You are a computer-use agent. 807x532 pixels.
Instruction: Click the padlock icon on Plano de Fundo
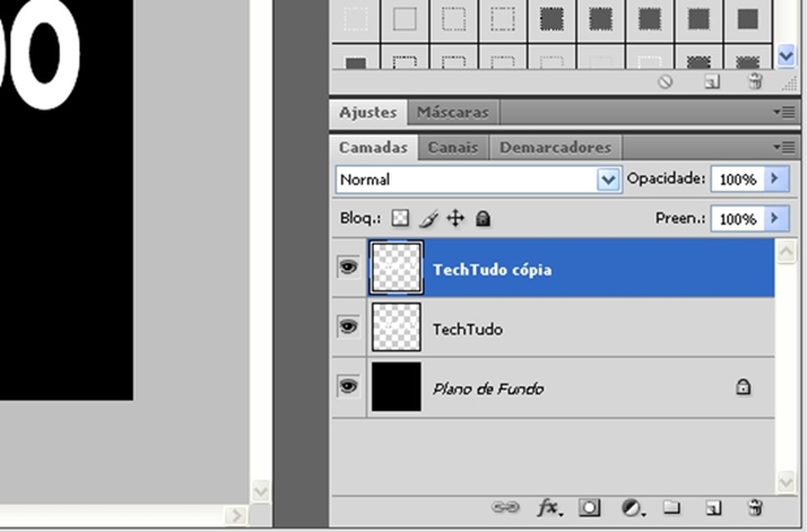click(x=743, y=387)
